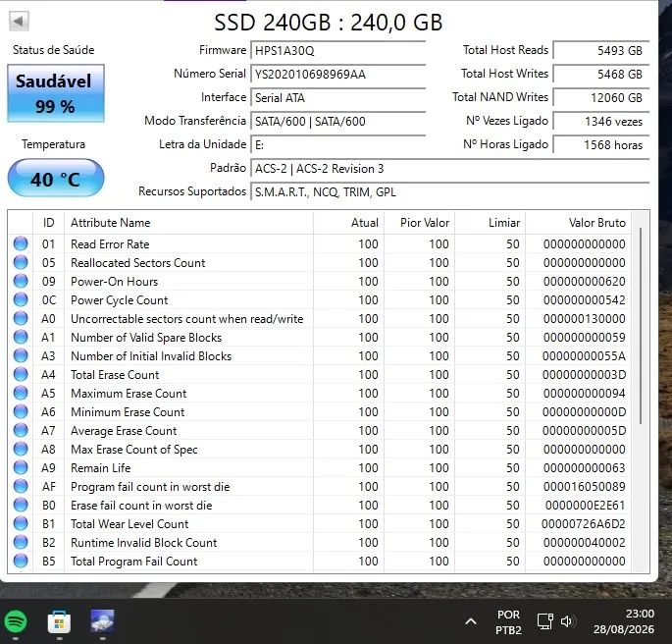The image size is (672, 644).
Task: Sort by the Pior Valor column header
Action: [x=419, y=223]
